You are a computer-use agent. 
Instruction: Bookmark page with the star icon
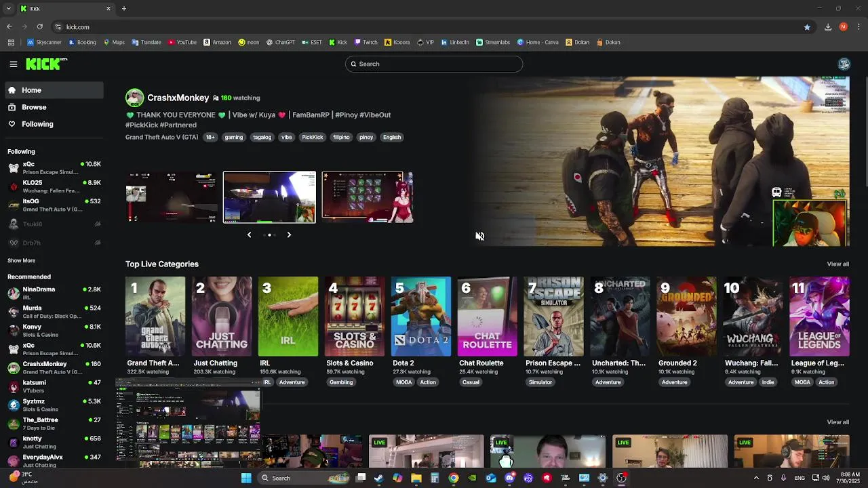pos(807,27)
